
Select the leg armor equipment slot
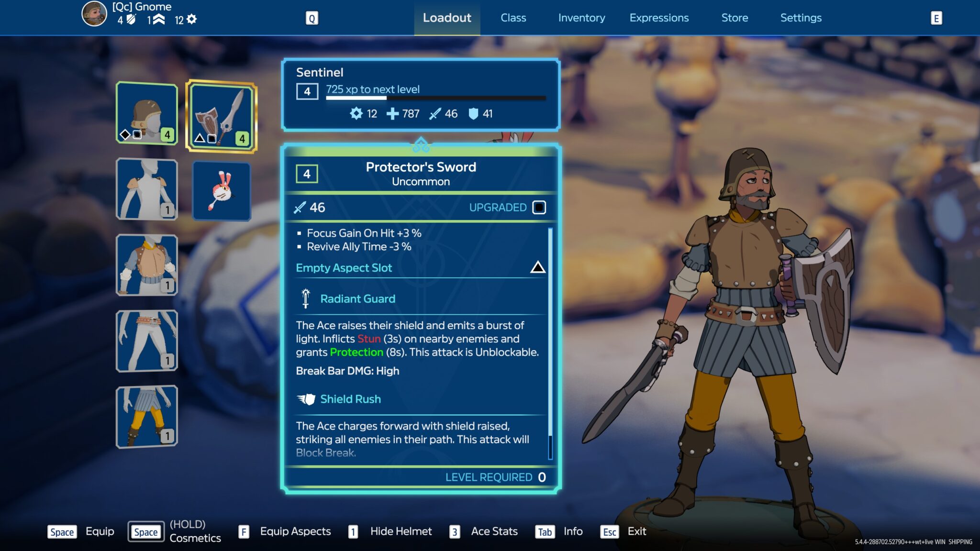(x=147, y=417)
